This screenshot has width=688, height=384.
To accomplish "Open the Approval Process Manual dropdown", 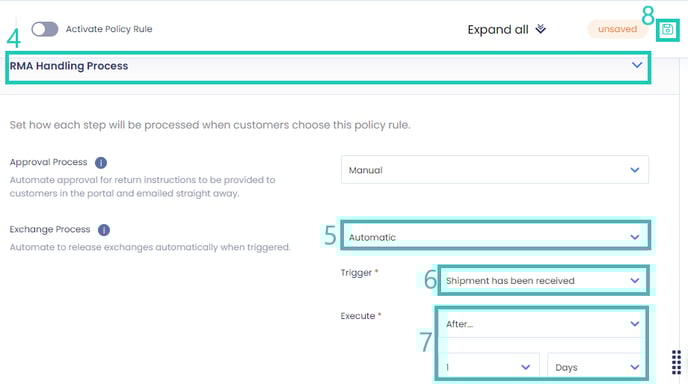I will [494, 170].
